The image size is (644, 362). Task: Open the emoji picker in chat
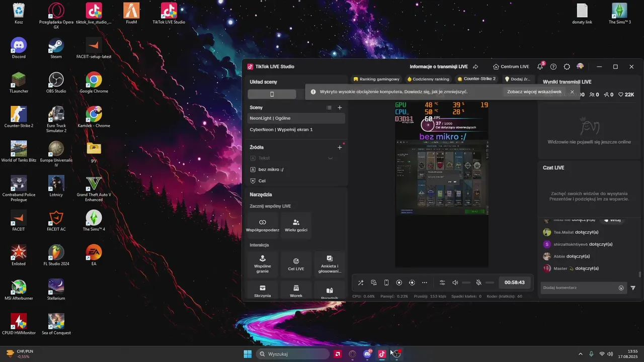[x=621, y=288]
